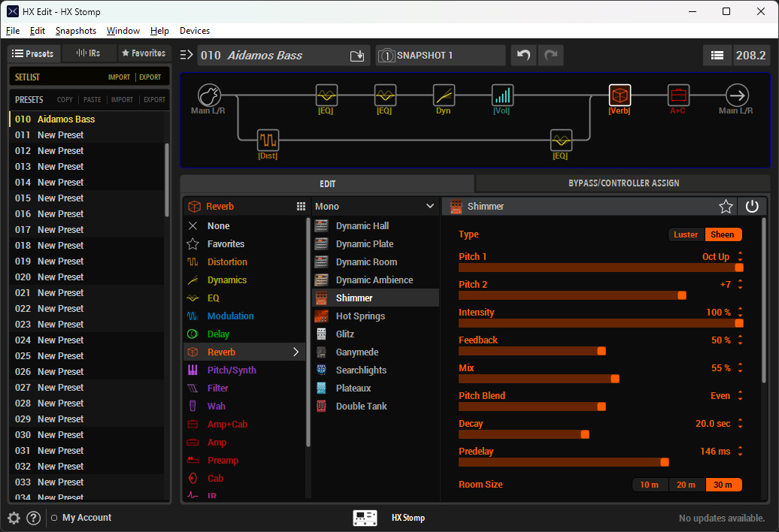Click presets PASTE button
This screenshot has height=532, width=779.
pyautogui.click(x=92, y=100)
